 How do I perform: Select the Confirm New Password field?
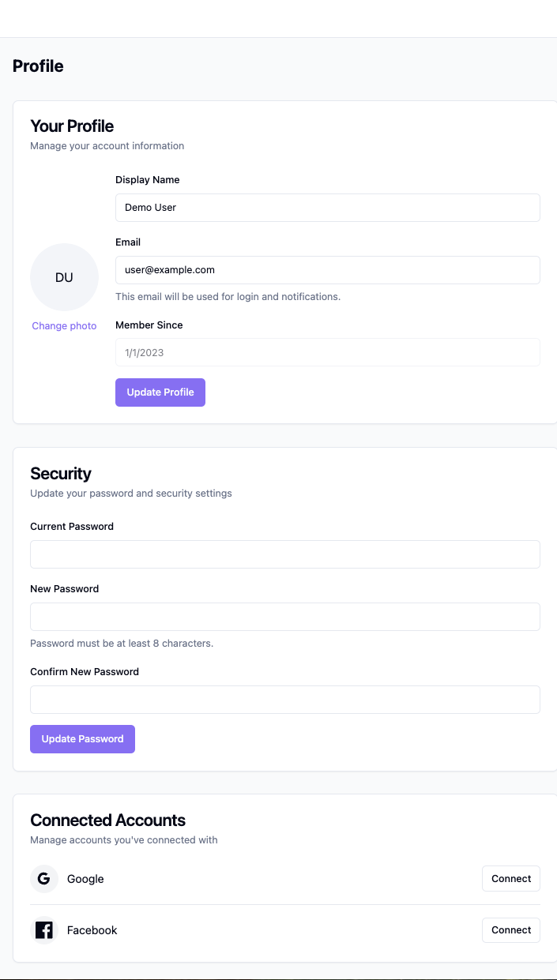pyautogui.click(x=284, y=700)
